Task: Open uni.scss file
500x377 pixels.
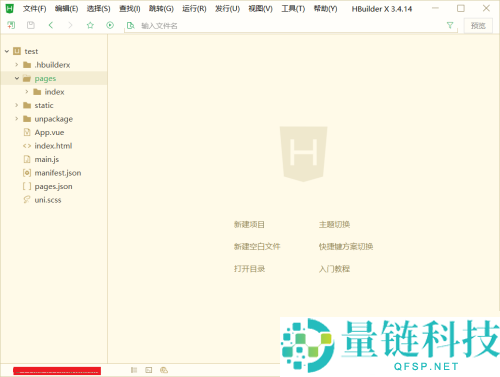Action: tap(48, 200)
